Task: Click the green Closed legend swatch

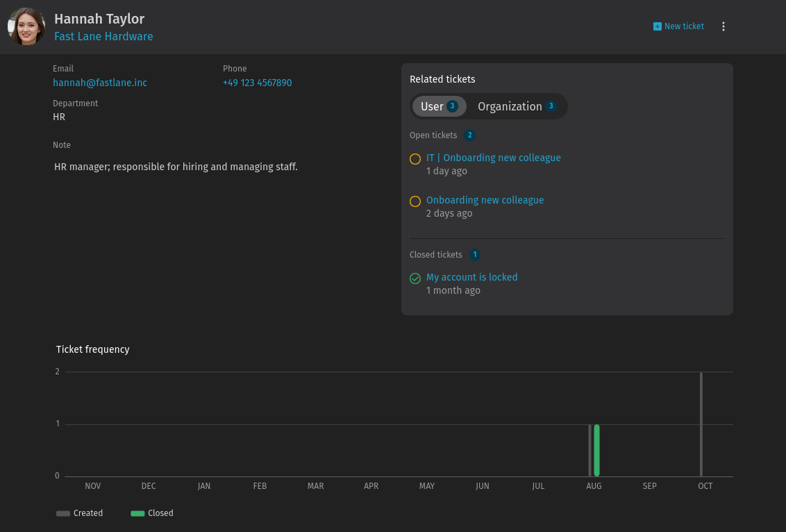Action: 137,513
